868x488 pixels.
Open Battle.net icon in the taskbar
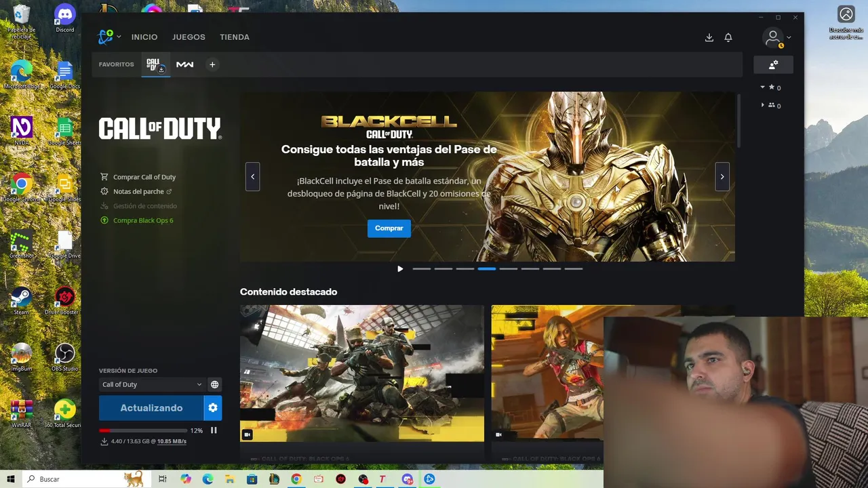click(x=429, y=479)
